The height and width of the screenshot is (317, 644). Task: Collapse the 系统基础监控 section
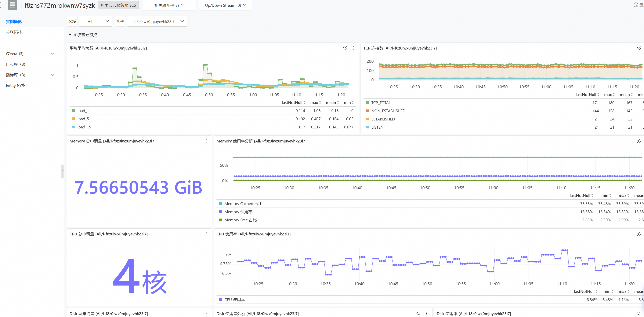click(x=83, y=35)
